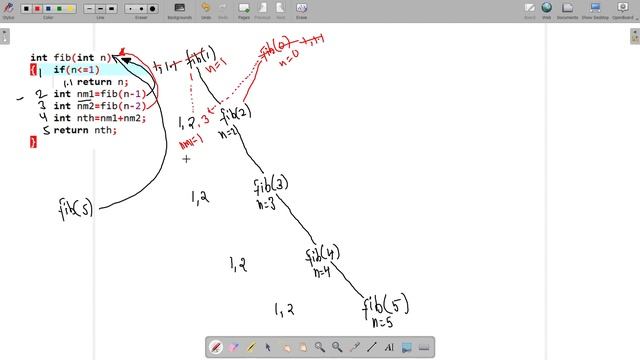Click the highlighted 'if(n<=1)' code line
This screenshot has width=640, height=360.
(x=76, y=70)
